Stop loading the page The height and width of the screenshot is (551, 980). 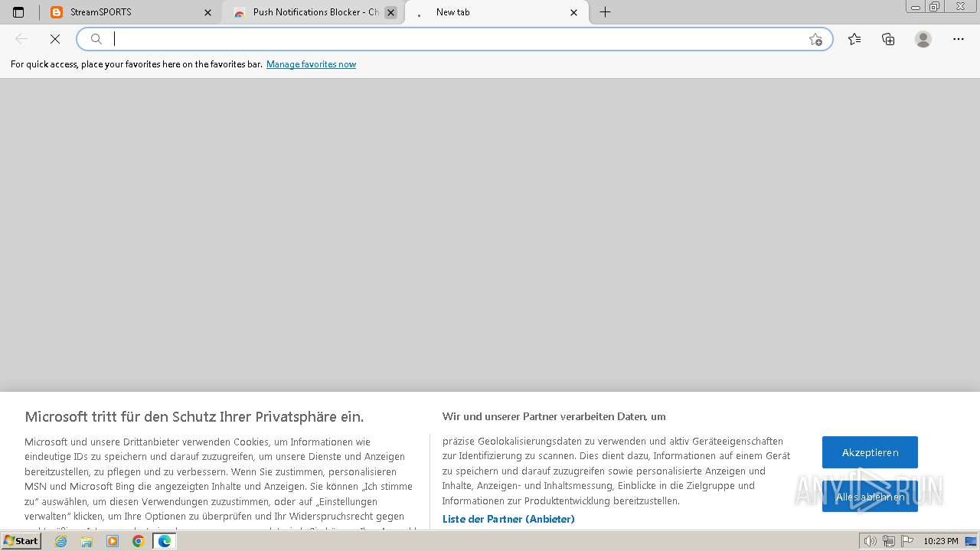click(x=55, y=39)
